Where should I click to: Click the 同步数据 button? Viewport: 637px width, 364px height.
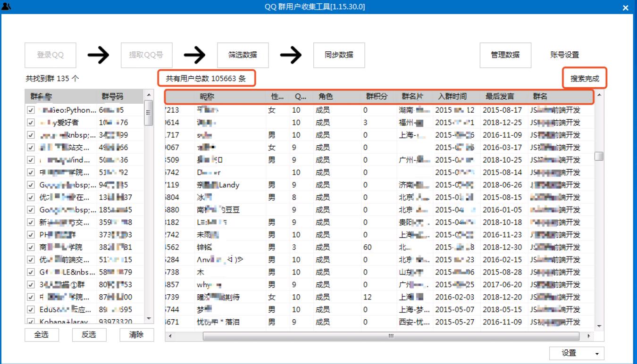coord(339,55)
